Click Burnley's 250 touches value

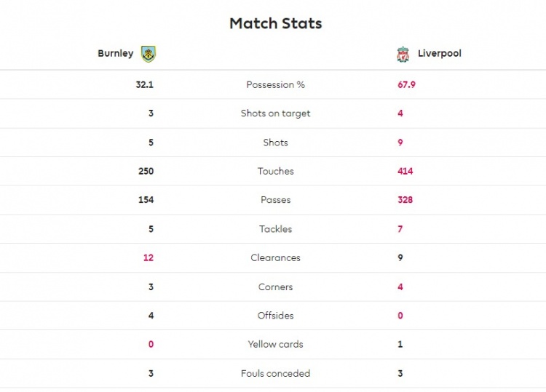coord(146,171)
